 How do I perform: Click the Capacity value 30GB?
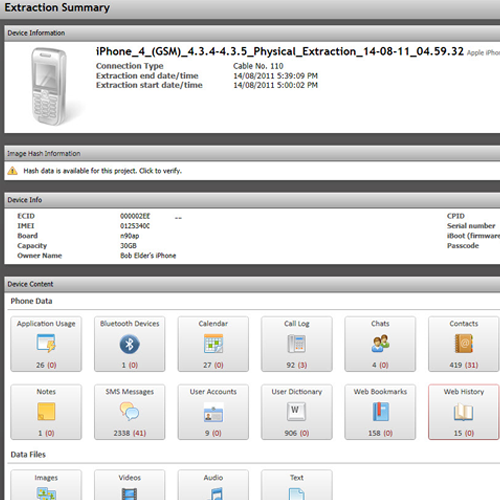tap(128, 246)
